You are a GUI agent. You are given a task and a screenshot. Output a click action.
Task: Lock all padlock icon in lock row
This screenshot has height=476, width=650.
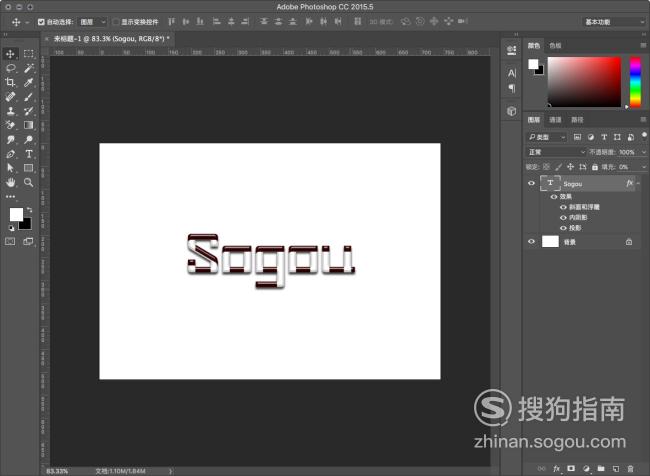click(x=595, y=167)
